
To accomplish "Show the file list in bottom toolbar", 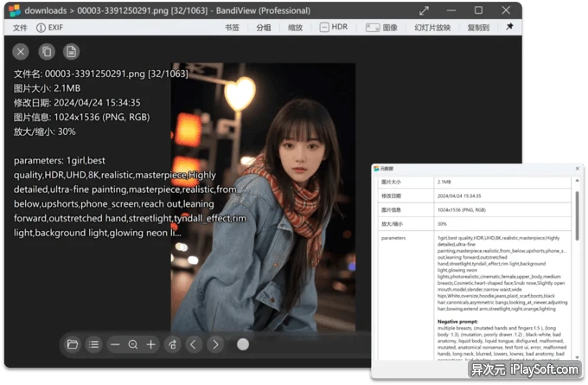I will pyautogui.click(x=93, y=344).
